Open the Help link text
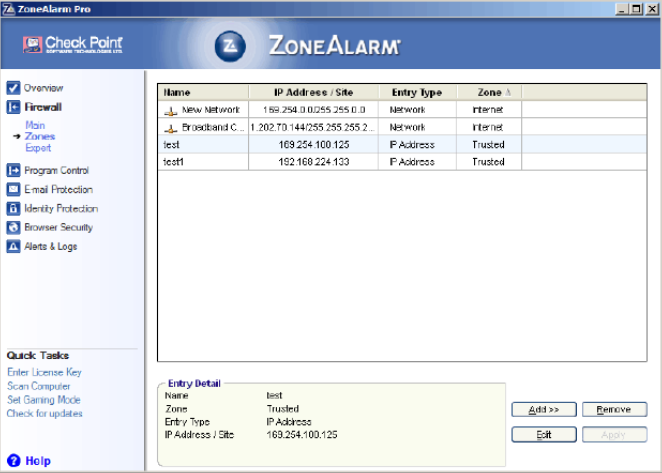662x473 pixels. pyautogui.click(x=38, y=461)
